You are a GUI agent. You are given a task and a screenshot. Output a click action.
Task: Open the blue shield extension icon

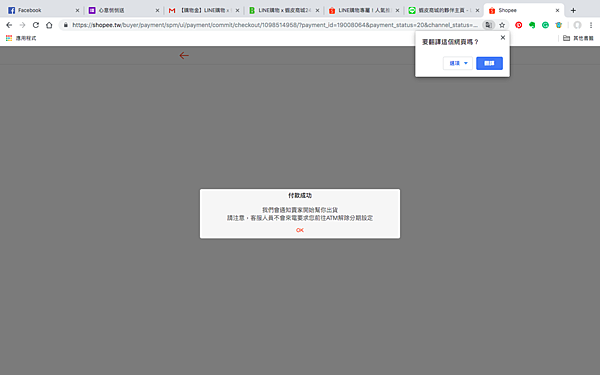pyautogui.click(x=559, y=25)
